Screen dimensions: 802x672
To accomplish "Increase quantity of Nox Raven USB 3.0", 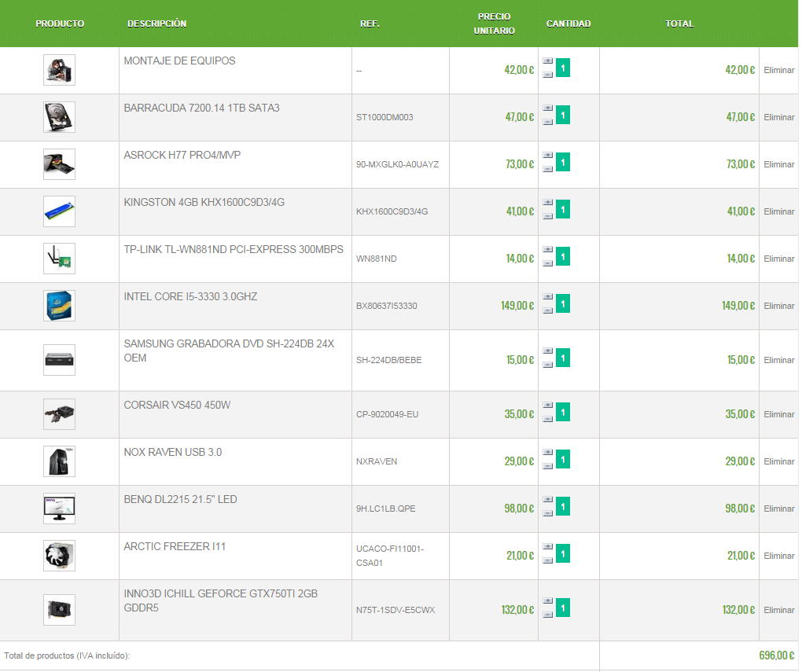I will 548,452.
